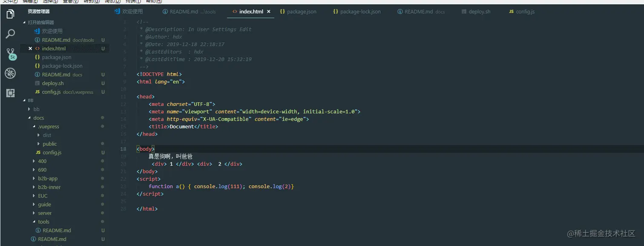Click the 资源管理器 panel title

38,12
